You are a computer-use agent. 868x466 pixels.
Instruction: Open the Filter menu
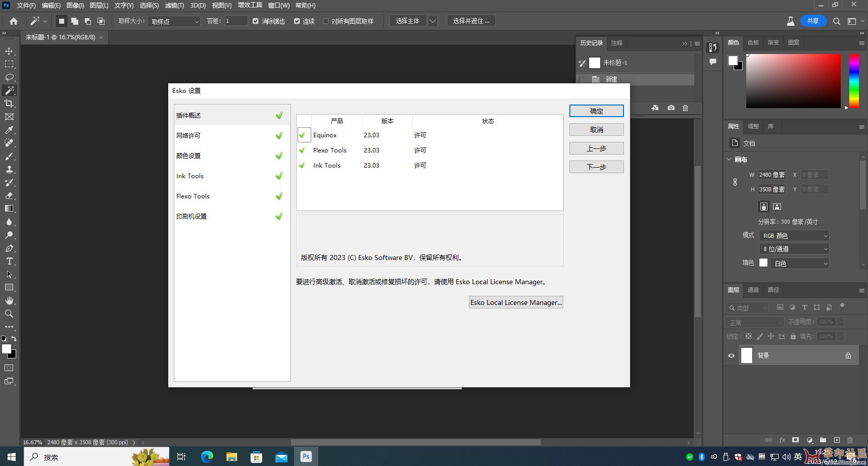click(x=174, y=6)
